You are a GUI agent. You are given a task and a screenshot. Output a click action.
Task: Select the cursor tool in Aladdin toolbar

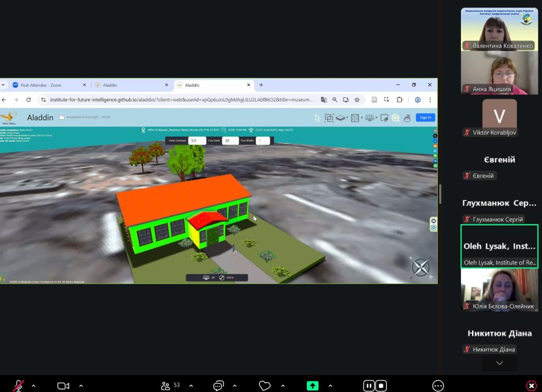coord(318,117)
